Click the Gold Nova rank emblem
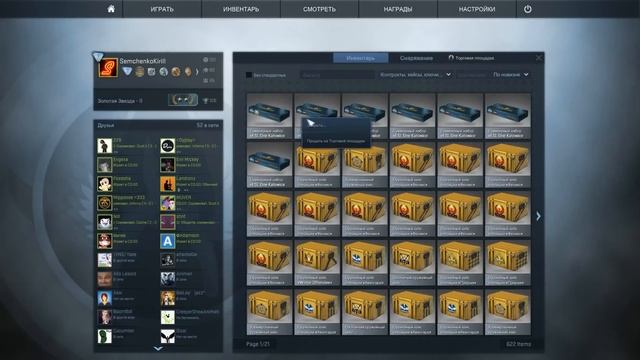This screenshot has width=640, height=360. pos(183,100)
